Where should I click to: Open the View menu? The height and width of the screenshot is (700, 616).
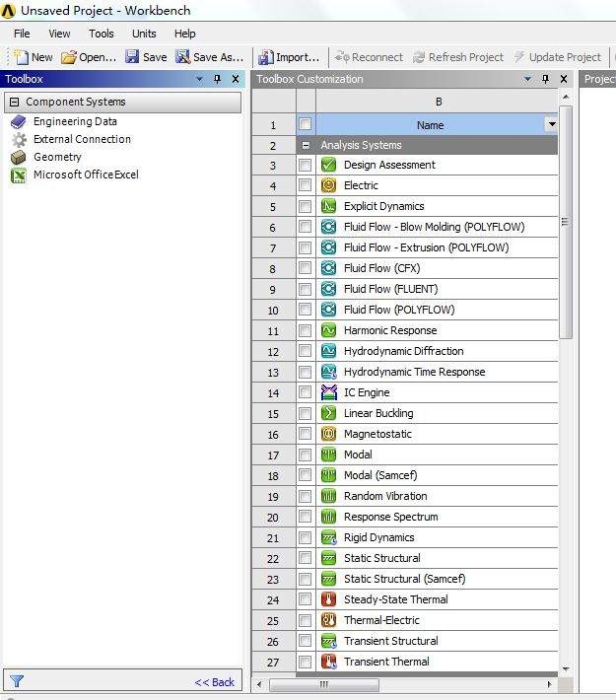59,34
